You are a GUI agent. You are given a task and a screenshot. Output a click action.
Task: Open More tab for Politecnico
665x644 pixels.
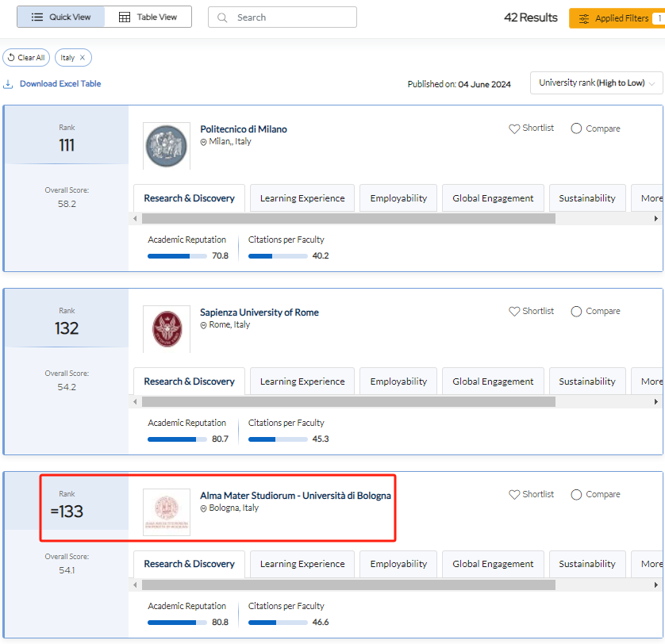pos(648,198)
